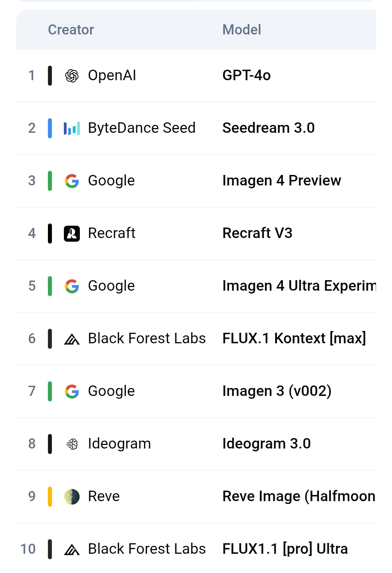
Task: Open the Seedream 3.0 model entry
Action: tap(269, 128)
